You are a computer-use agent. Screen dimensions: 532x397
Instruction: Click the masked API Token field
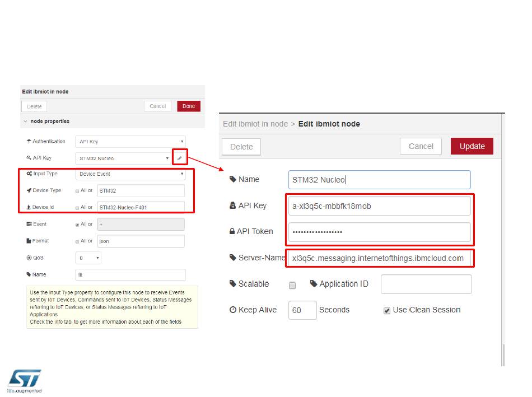coord(379,232)
